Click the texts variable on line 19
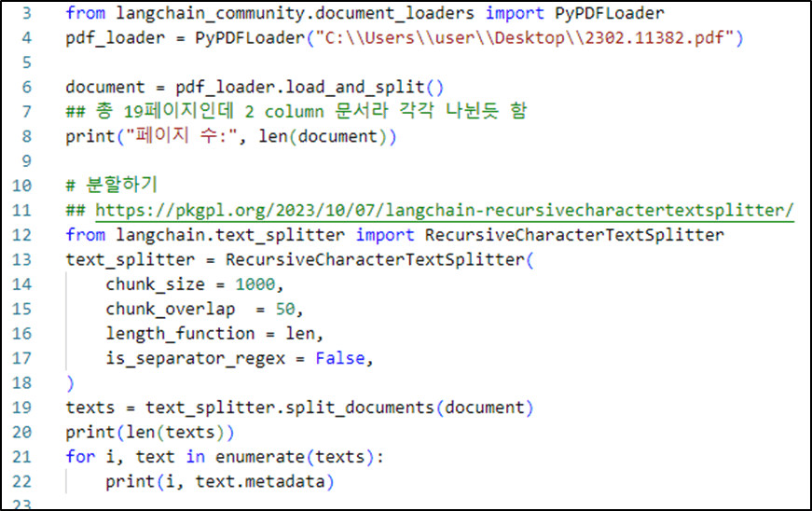 90,407
